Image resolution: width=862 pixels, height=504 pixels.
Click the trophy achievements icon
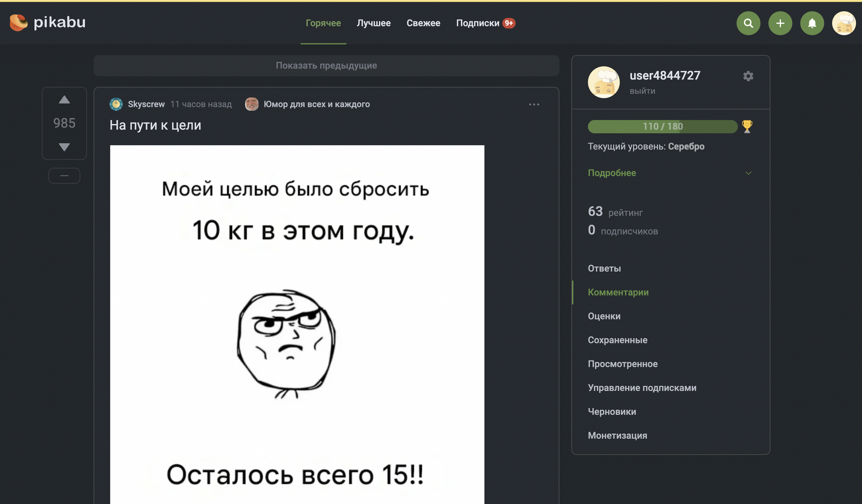[x=747, y=126]
